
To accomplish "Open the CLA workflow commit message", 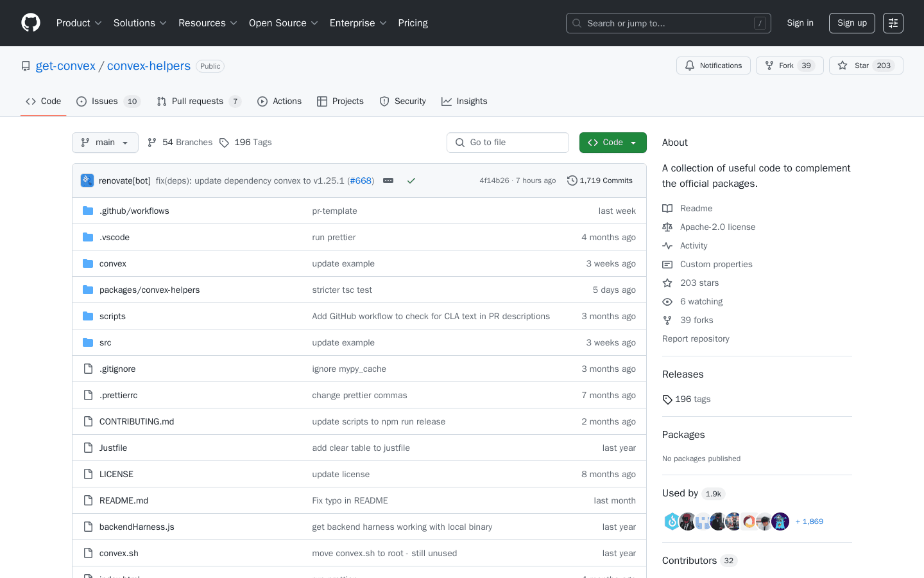I will pos(431,317).
